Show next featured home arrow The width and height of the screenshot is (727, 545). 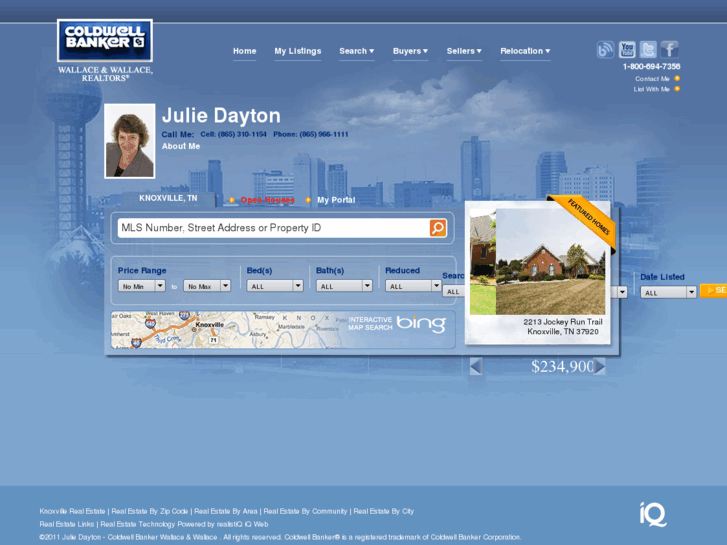[x=599, y=366]
